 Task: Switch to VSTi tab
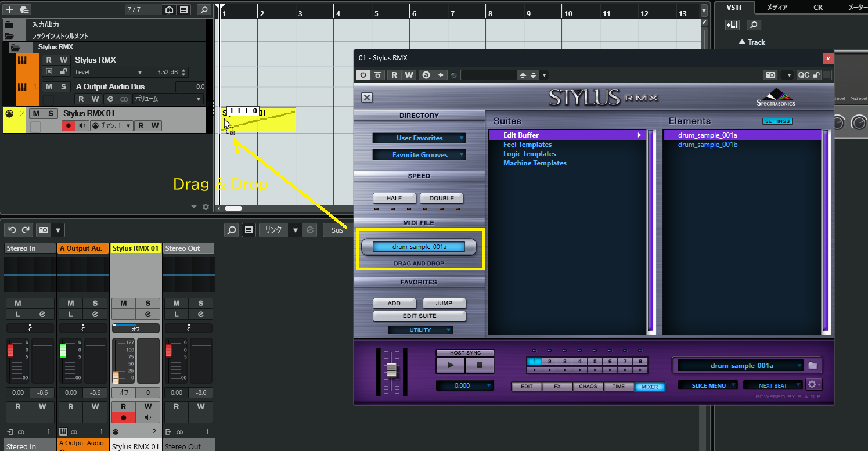(x=734, y=7)
